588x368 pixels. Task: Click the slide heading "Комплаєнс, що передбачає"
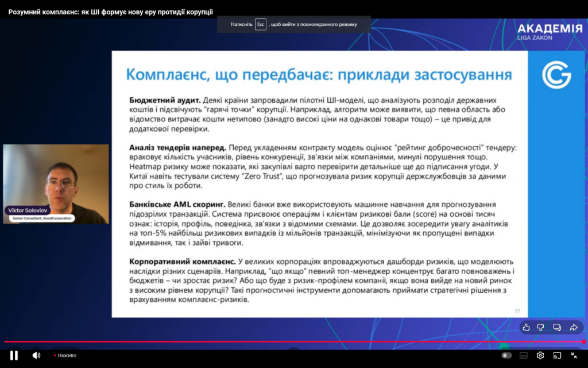319,75
